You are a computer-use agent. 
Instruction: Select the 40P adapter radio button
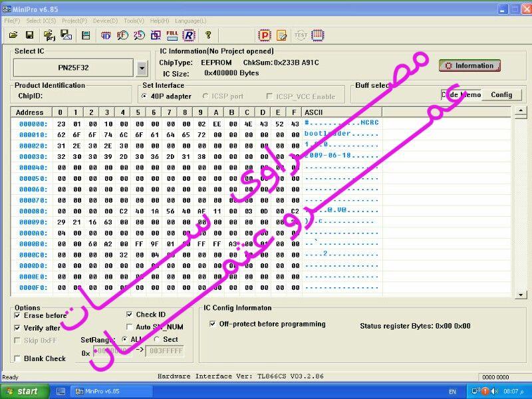144,96
